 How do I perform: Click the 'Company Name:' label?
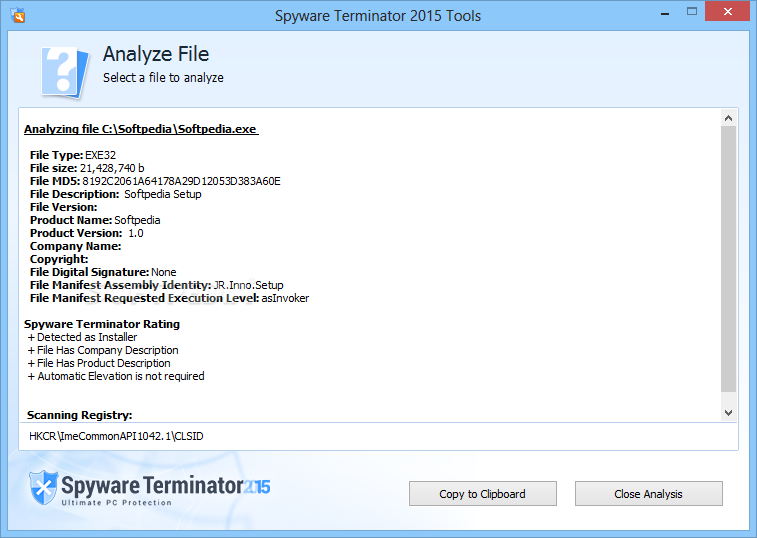pyautogui.click(x=75, y=246)
